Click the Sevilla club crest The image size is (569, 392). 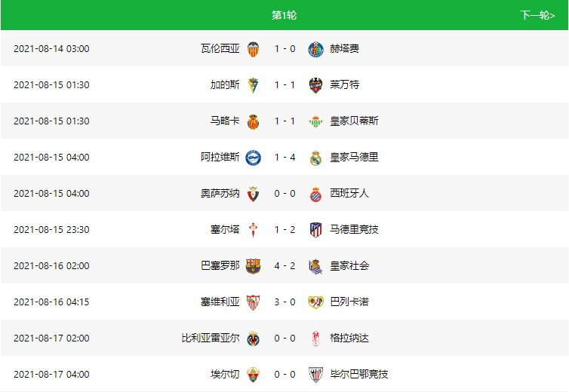tap(253, 302)
